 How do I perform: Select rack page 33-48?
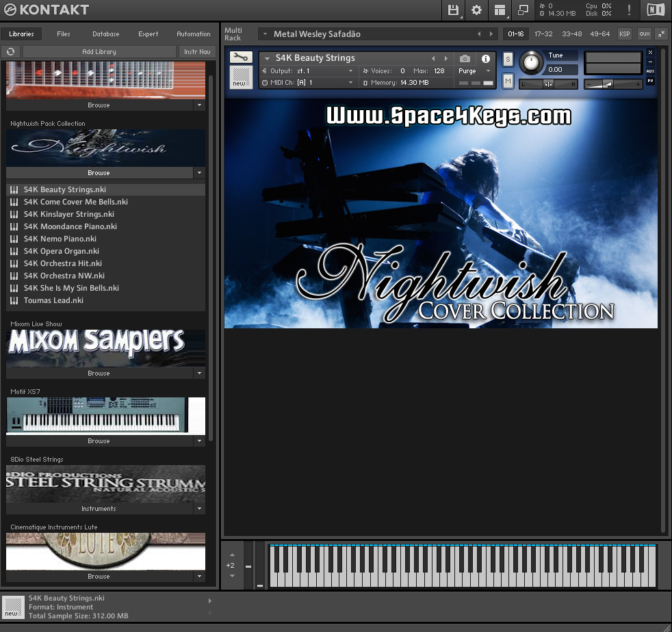571,34
